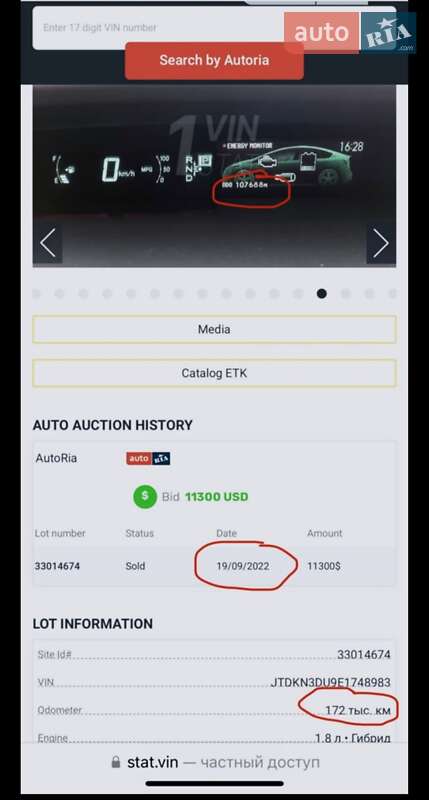Image resolution: width=429 pixels, height=800 pixels.
Task: Open Catalog ETK
Action: tap(214, 373)
